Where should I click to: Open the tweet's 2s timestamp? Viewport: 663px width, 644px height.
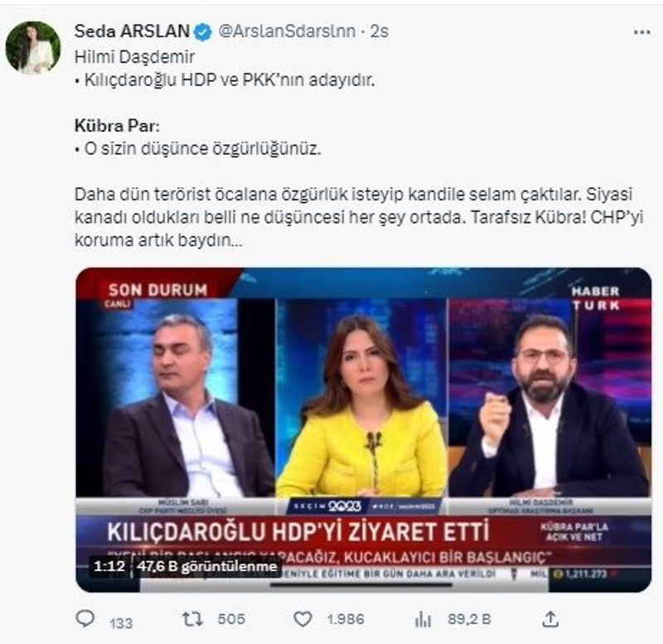(x=380, y=31)
